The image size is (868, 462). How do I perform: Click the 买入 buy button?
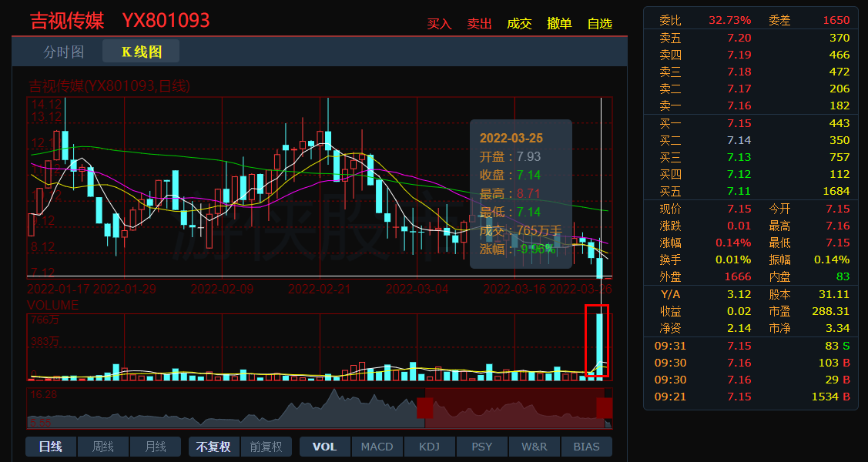coord(439,24)
